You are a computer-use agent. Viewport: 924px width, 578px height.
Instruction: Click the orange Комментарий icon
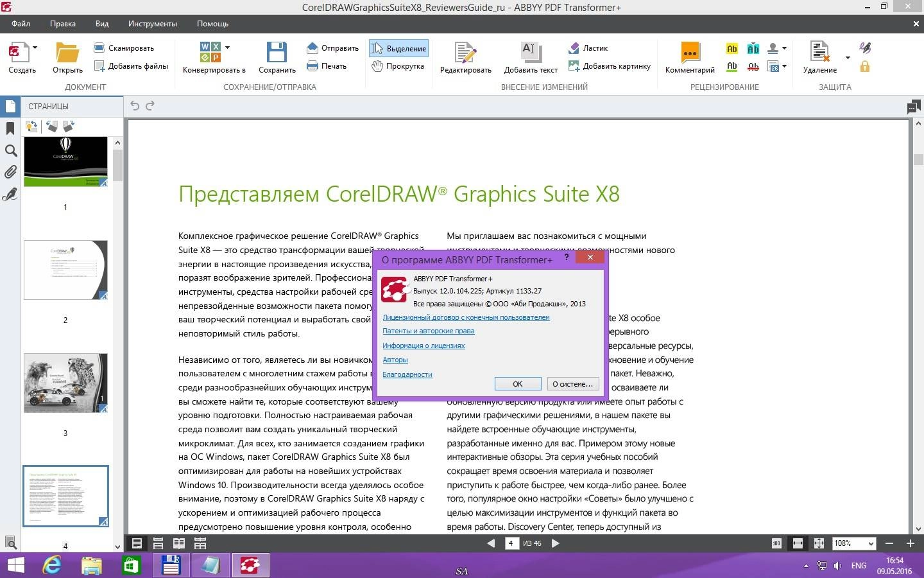click(x=690, y=52)
